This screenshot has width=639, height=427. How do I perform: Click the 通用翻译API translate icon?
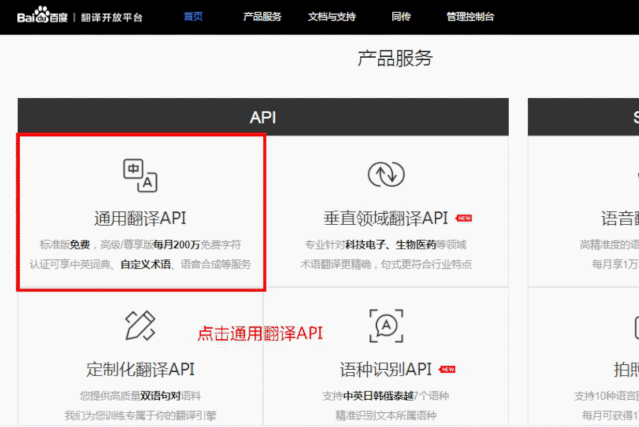coord(140,175)
